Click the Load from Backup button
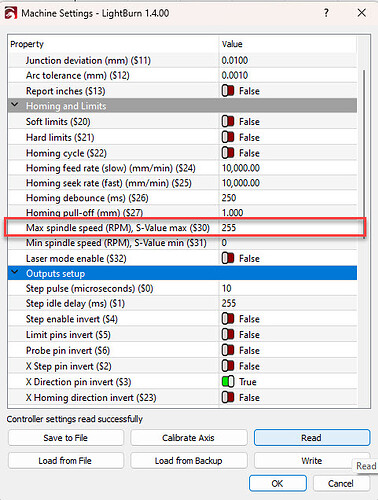This screenshot has width=378, height=500. point(188,460)
